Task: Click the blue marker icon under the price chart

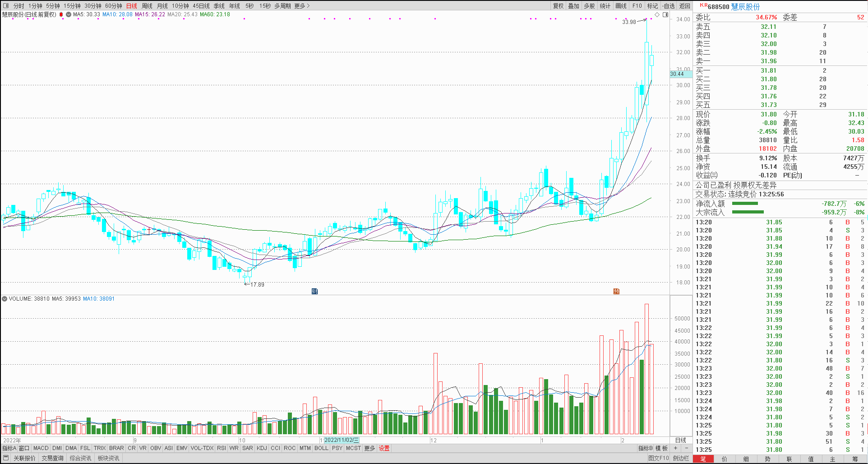Action: [x=314, y=291]
